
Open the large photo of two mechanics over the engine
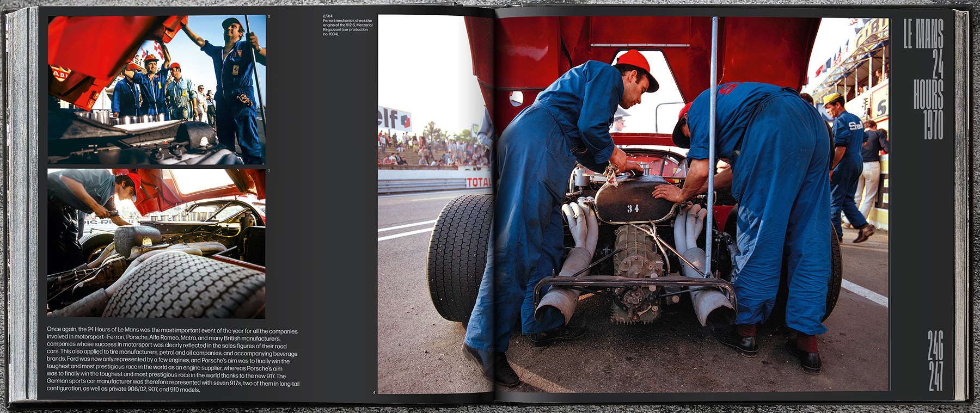coord(634,204)
